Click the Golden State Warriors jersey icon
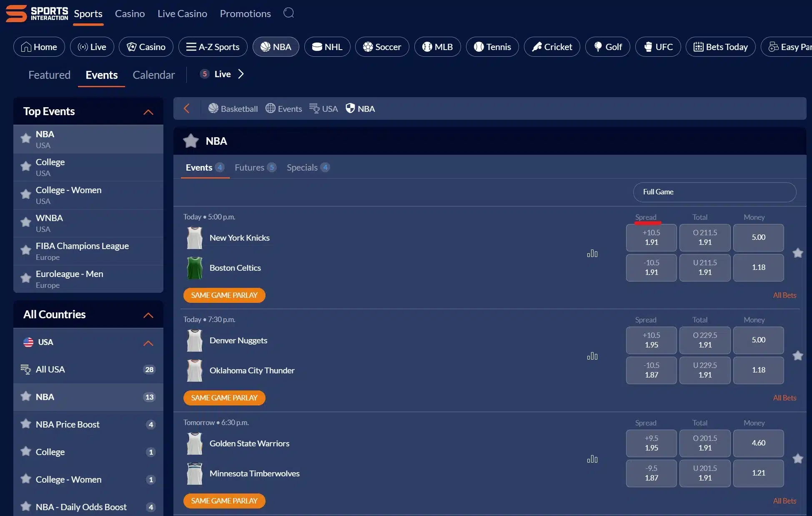Screen dimensions: 812x516 [x=195, y=443]
